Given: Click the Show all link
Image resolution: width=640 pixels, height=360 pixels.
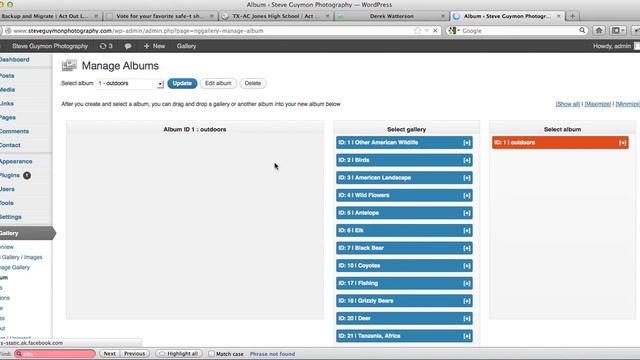Looking at the screenshot, I should [568, 104].
